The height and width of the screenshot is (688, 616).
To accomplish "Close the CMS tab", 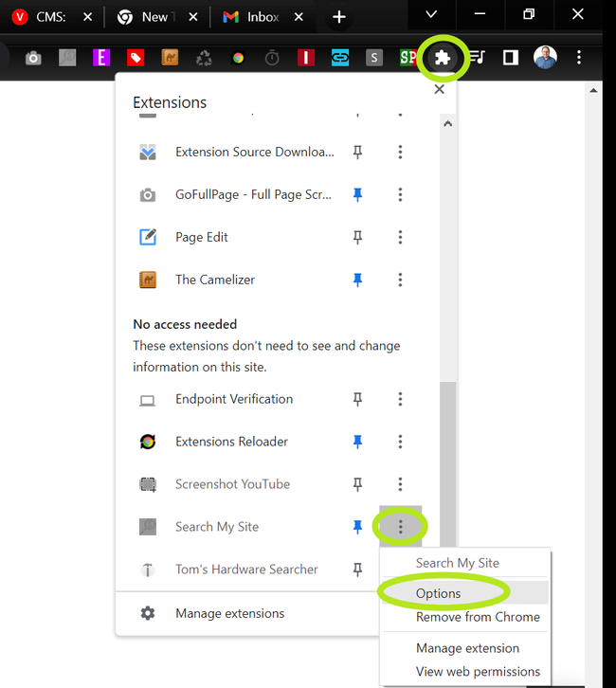I will 88,17.
